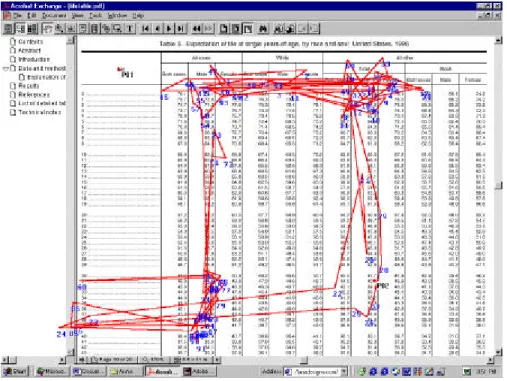Collapse the Data and methods bookmark

[x=5, y=69]
